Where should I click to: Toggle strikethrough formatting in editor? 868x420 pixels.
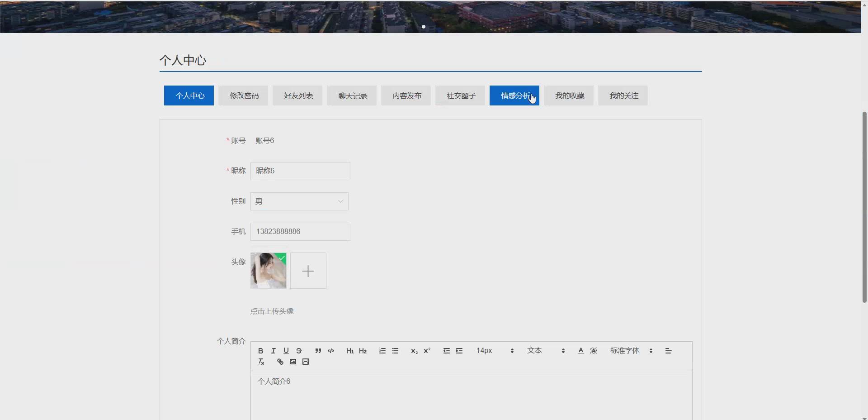[298, 351]
